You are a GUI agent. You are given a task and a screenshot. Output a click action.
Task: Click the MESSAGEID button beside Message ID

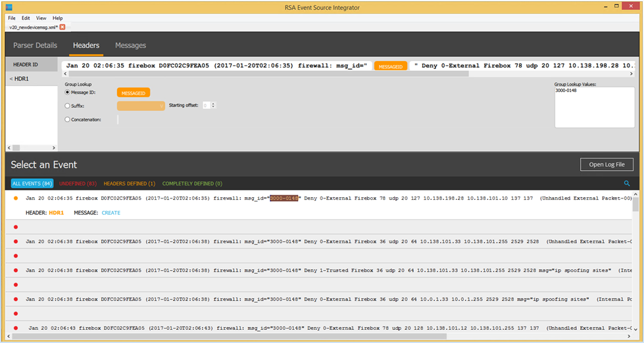pos(134,93)
